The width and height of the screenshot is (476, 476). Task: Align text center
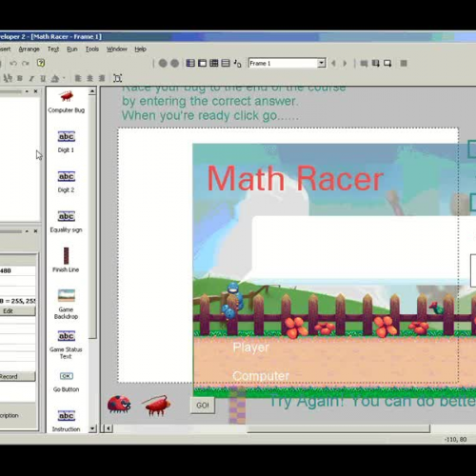[89, 78]
